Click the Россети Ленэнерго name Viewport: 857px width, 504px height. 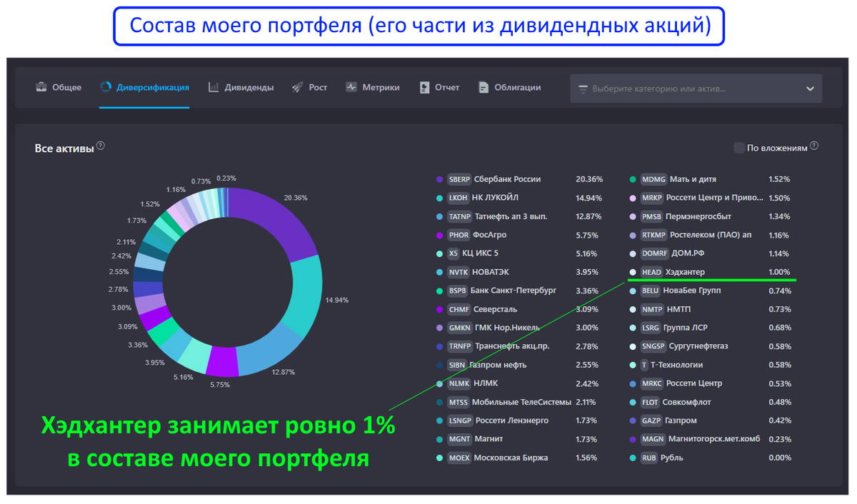coord(512,420)
